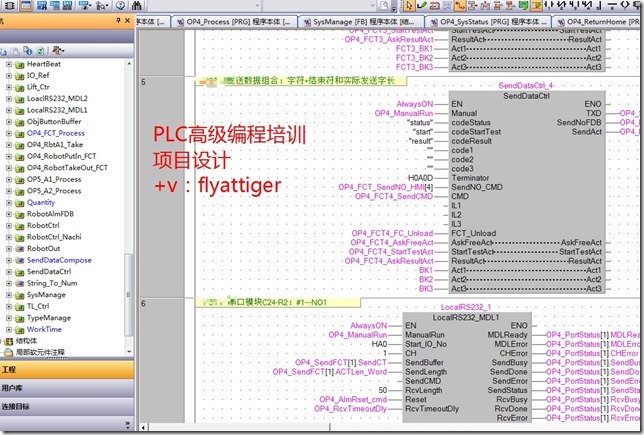Select SysManage in the project tree
This screenshot has width=644, height=435.
[x=46, y=295]
